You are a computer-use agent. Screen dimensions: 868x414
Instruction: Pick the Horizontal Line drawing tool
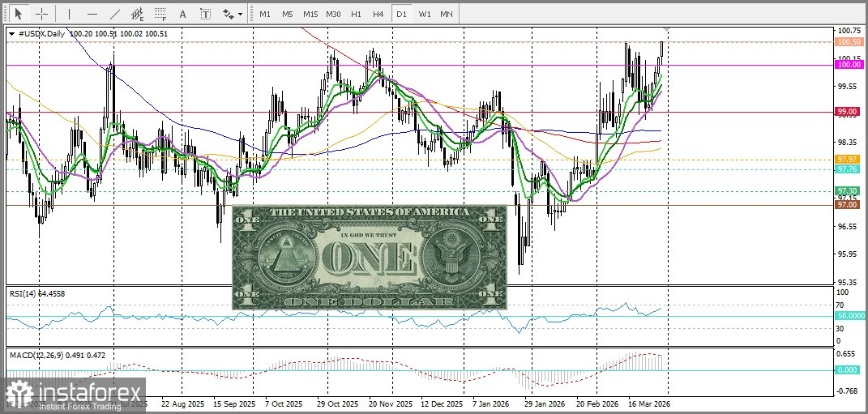point(92,14)
